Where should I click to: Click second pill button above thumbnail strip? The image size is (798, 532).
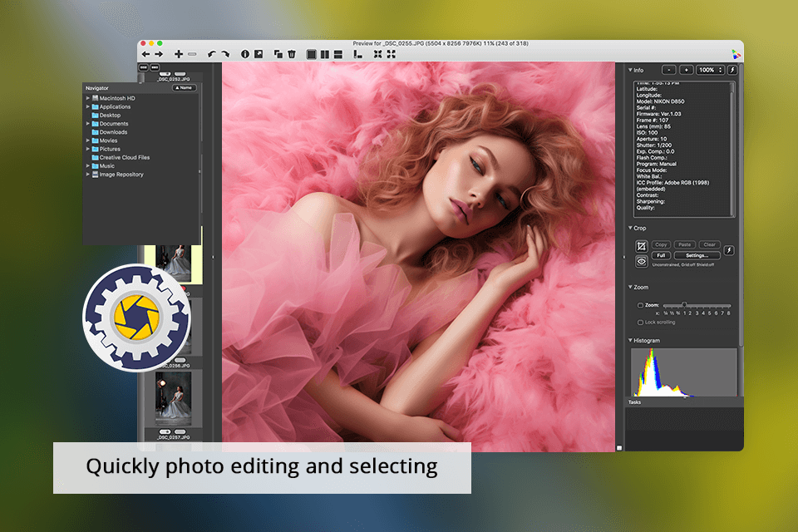click(155, 67)
